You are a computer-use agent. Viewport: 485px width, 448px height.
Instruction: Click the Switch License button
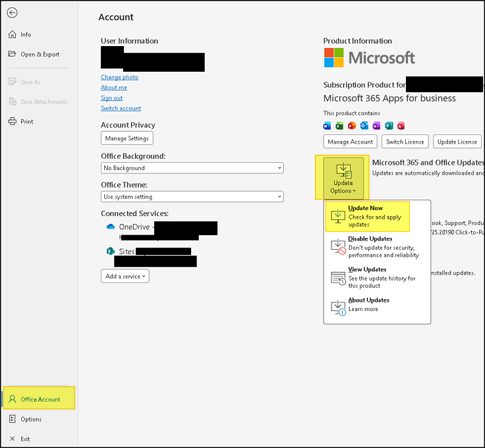pyautogui.click(x=405, y=142)
